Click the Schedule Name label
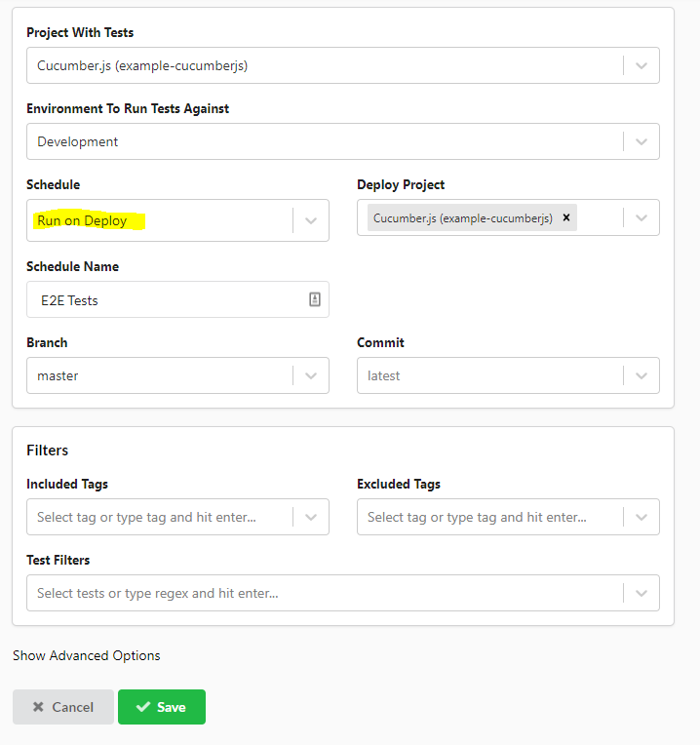Screen dimensions: 700x745 pyautogui.click(x=73, y=266)
